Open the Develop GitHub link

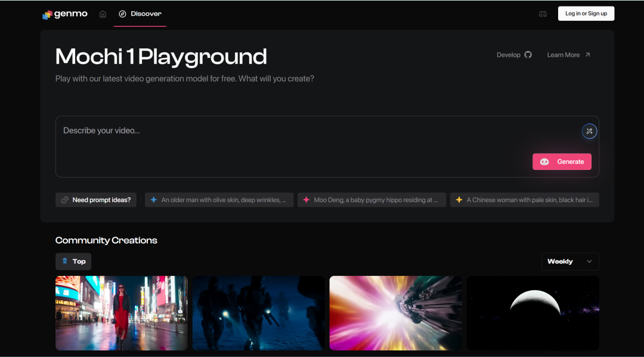514,55
